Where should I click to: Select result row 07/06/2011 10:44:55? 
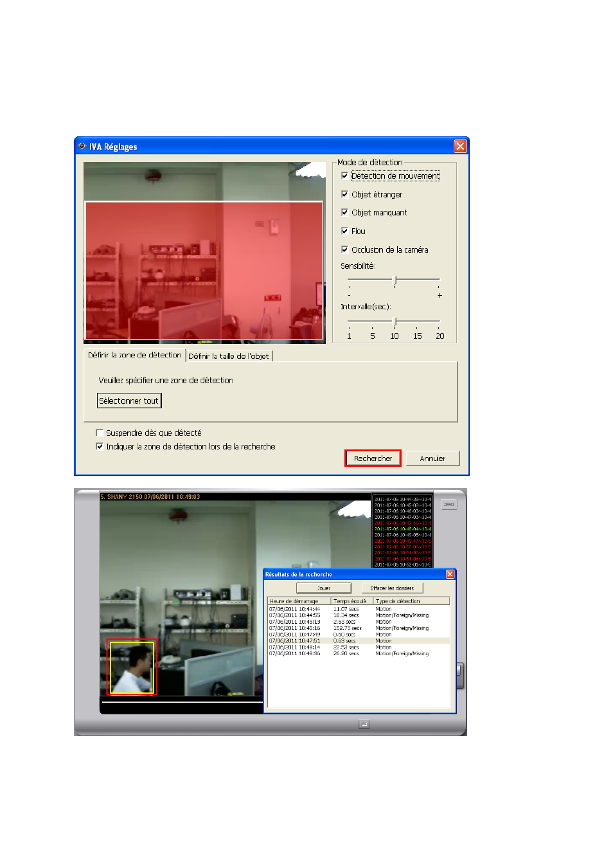359,615
